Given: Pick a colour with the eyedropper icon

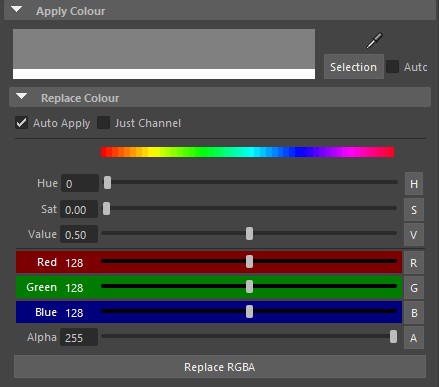Looking at the screenshot, I should (374, 41).
